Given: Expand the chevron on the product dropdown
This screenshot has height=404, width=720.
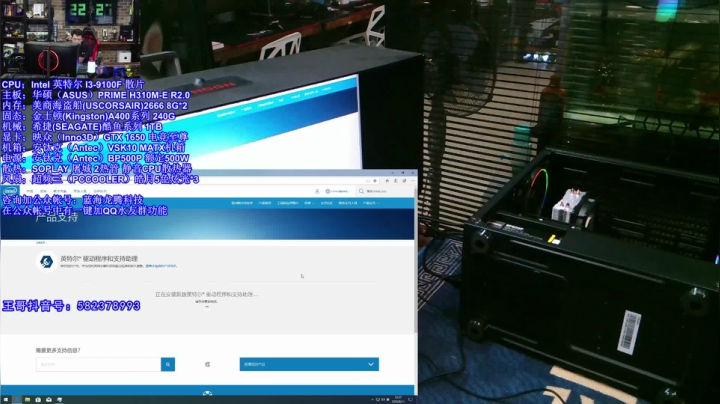Looking at the screenshot, I should [x=371, y=364].
